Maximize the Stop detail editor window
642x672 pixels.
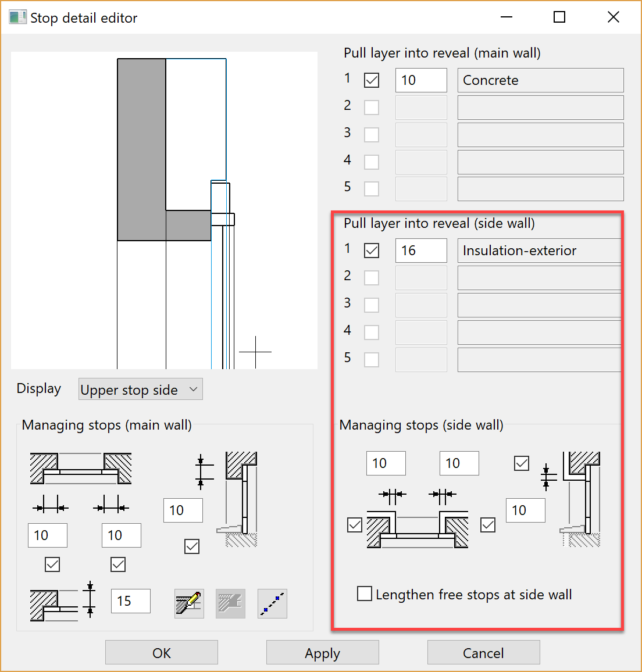(x=559, y=17)
